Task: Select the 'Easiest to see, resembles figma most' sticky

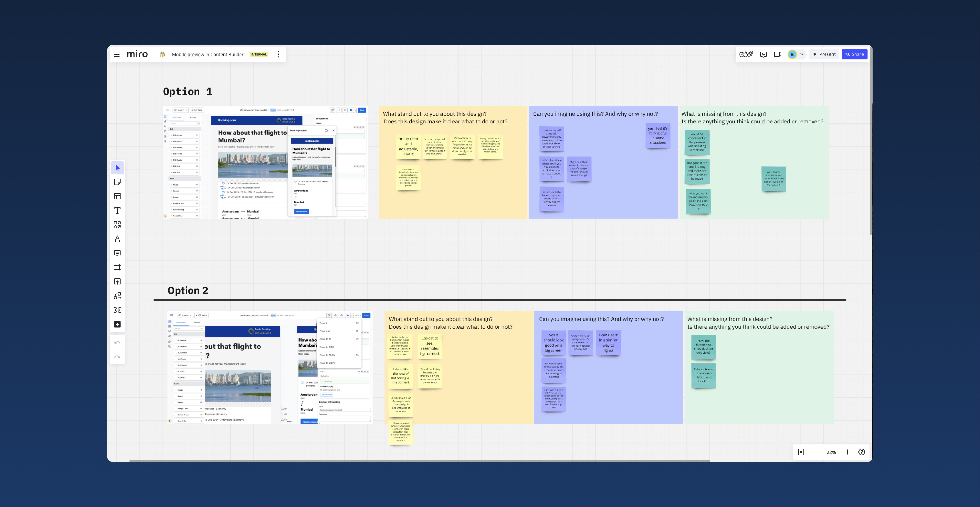Action: coord(429,346)
